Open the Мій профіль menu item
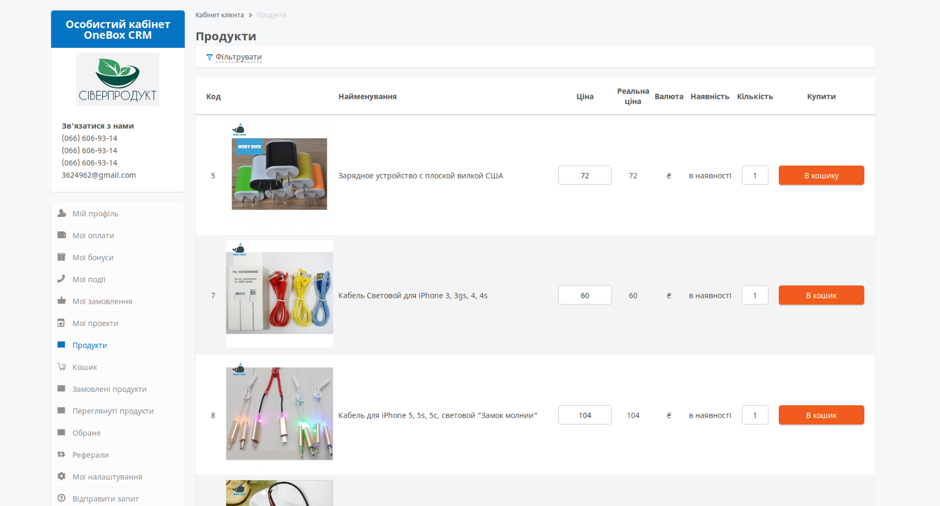Image resolution: width=940 pixels, height=506 pixels. pyautogui.click(x=95, y=213)
